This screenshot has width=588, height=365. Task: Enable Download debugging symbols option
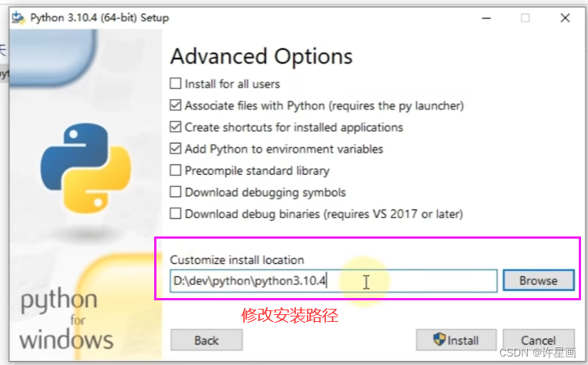coord(176,192)
